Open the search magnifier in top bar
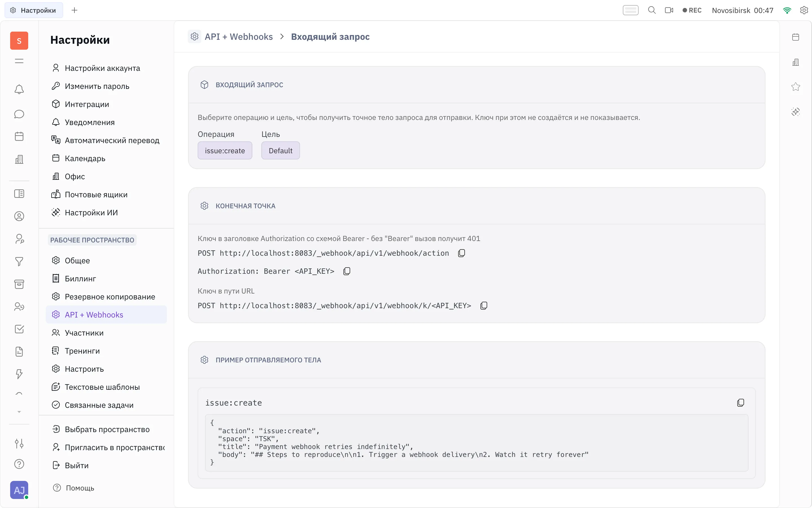The width and height of the screenshot is (812, 508). (x=652, y=10)
